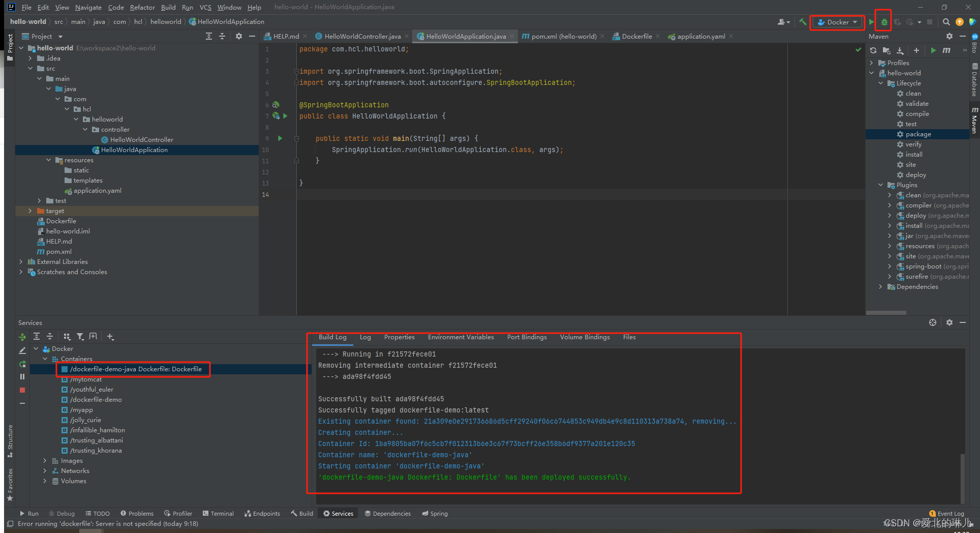Screen dimensions: 980x533
Task: Open the Docker run configuration dropdown
Action: tap(837, 22)
